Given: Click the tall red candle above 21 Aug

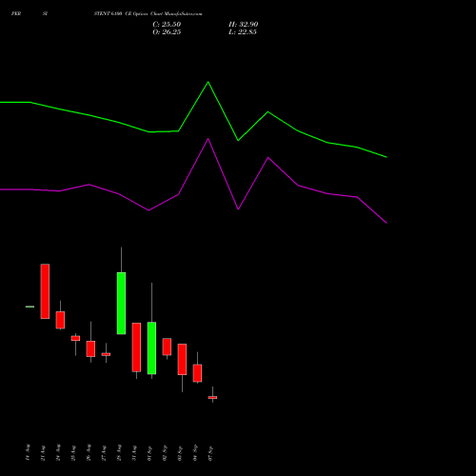Looking at the screenshot, I should point(45,291).
